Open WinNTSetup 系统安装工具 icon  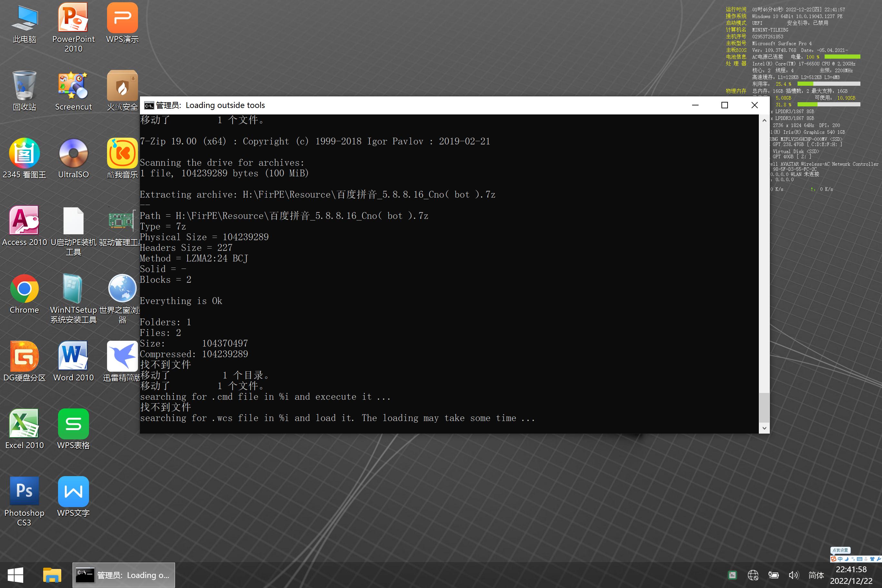[x=73, y=299]
